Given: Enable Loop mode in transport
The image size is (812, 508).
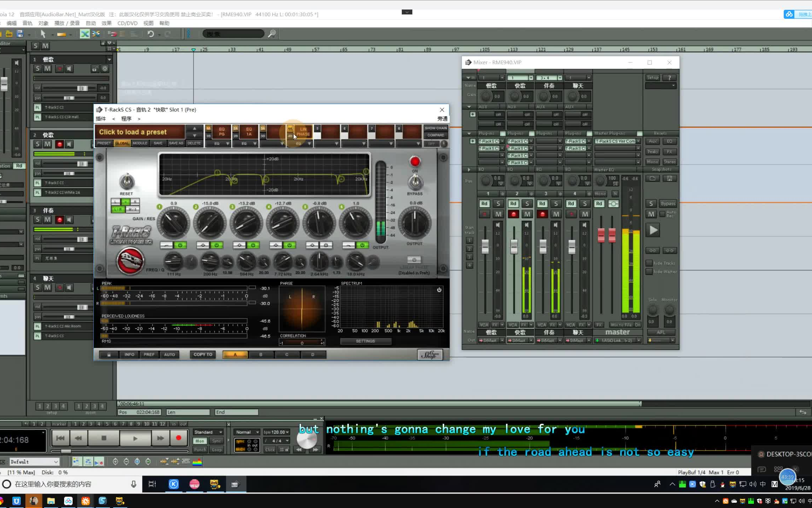Looking at the screenshot, I should pyautogui.click(x=217, y=450).
